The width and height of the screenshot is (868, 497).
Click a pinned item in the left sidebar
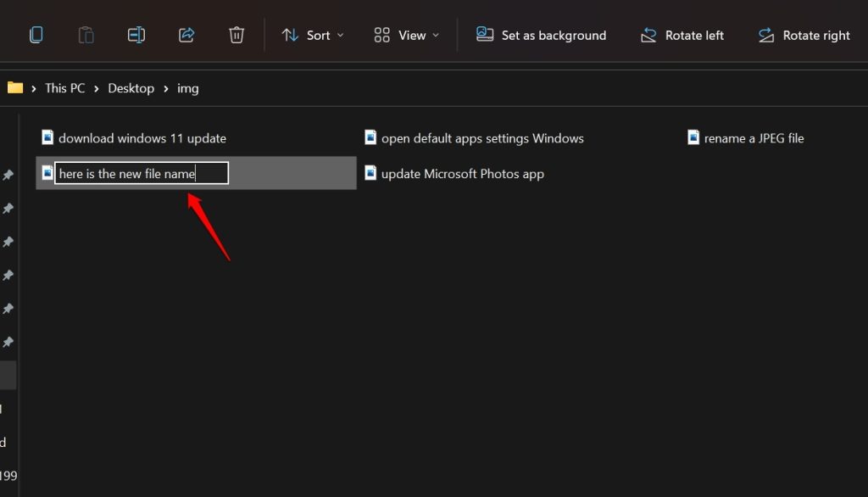(x=8, y=175)
